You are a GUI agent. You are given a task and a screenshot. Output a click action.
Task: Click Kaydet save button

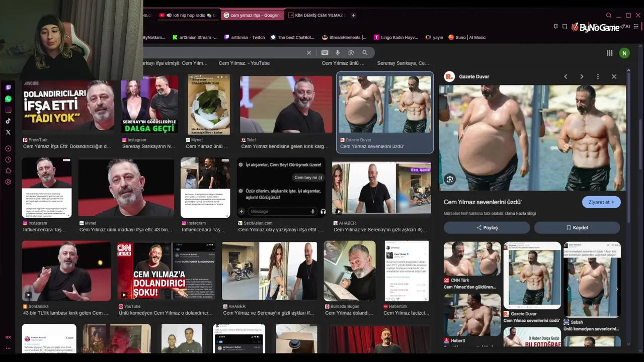(x=577, y=228)
